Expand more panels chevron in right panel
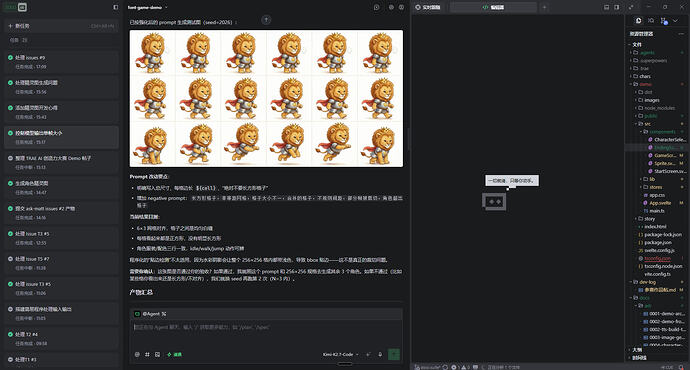This screenshot has width=690, height=370. tap(675, 21)
